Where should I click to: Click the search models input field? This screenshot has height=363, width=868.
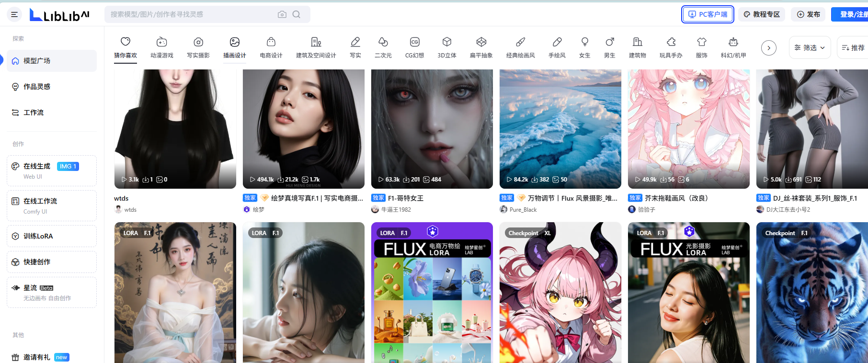point(192,14)
